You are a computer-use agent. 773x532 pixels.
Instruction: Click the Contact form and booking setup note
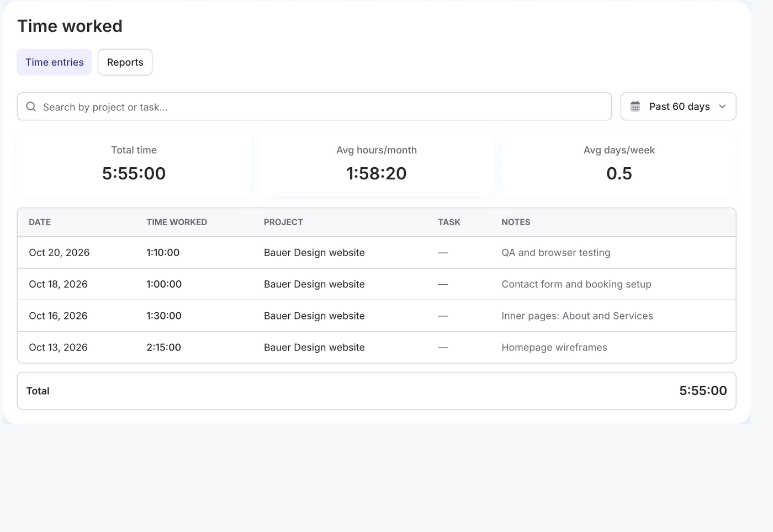click(576, 284)
